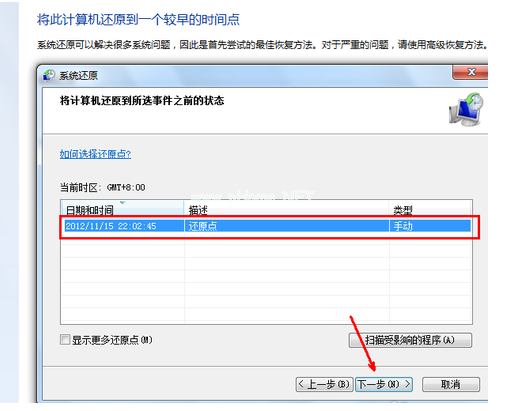Image resolution: width=514 pixels, height=411 pixels.
Task: Sort by the 类型 column header
Action: [x=430, y=210]
